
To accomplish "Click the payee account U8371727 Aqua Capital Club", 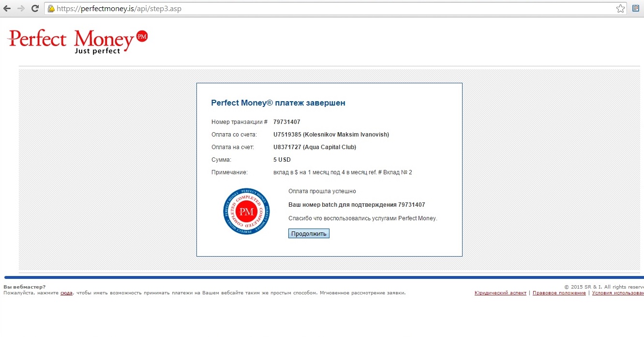I will 315,147.
